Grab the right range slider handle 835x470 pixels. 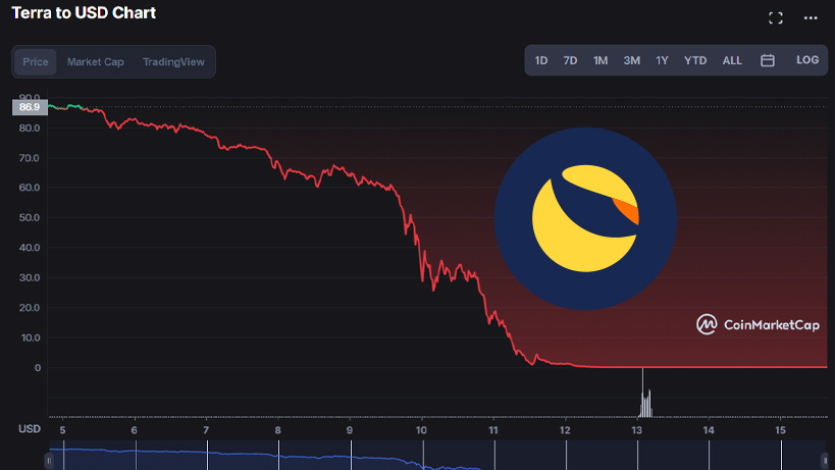(x=825, y=460)
